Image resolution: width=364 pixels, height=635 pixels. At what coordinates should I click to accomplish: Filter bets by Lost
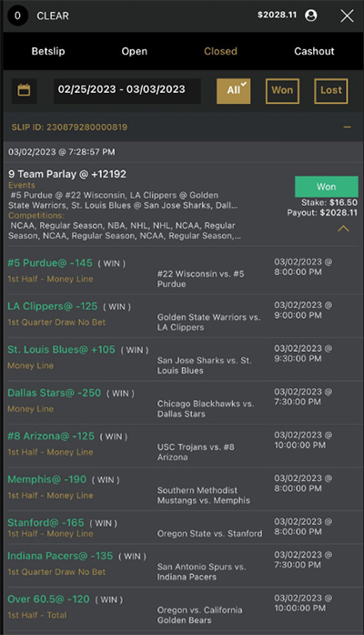331,91
